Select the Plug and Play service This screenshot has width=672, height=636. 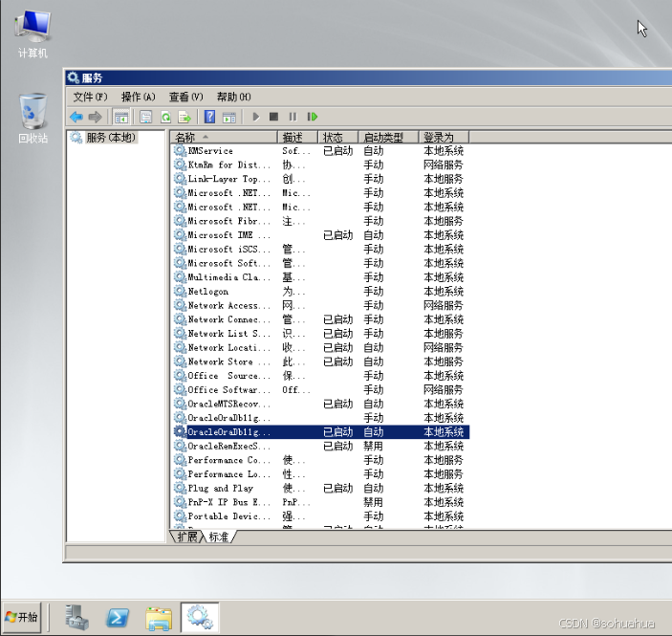pos(321,489)
